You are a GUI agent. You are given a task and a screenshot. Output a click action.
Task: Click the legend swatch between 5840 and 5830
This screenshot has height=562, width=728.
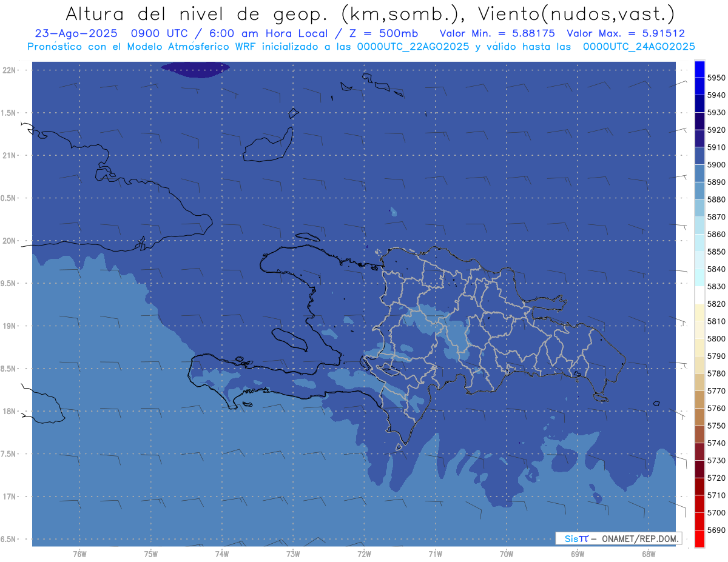tap(699, 278)
